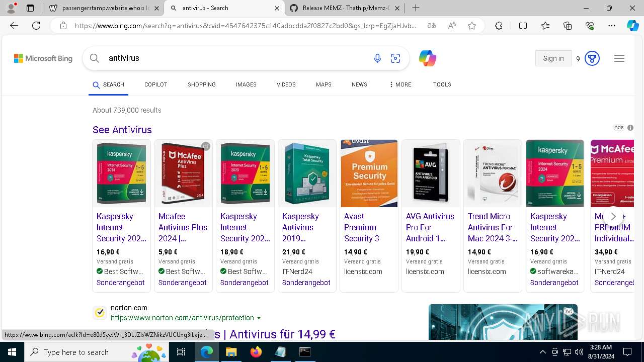Add this page to favorites star
The image size is (644, 362).
[x=472, y=26]
